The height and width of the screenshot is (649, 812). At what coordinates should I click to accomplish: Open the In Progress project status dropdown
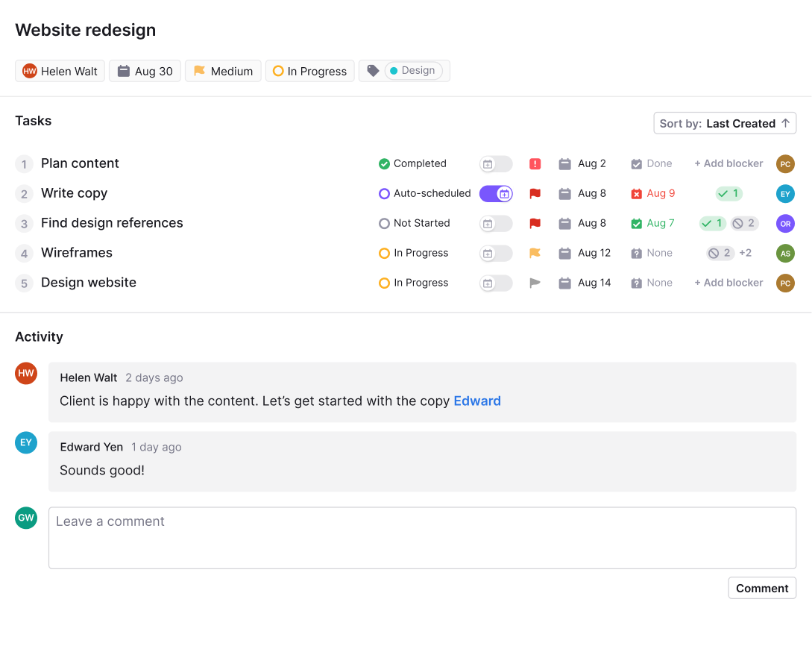pyautogui.click(x=309, y=71)
